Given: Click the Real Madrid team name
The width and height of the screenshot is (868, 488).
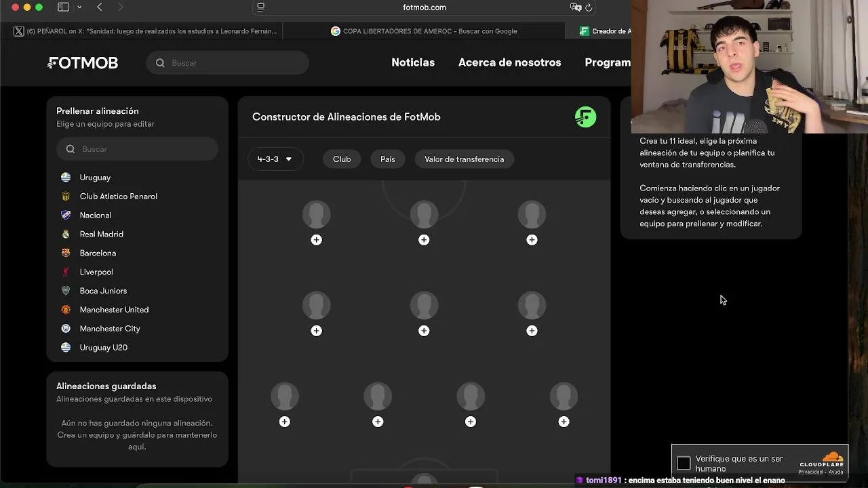Looking at the screenshot, I should pos(102,235).
